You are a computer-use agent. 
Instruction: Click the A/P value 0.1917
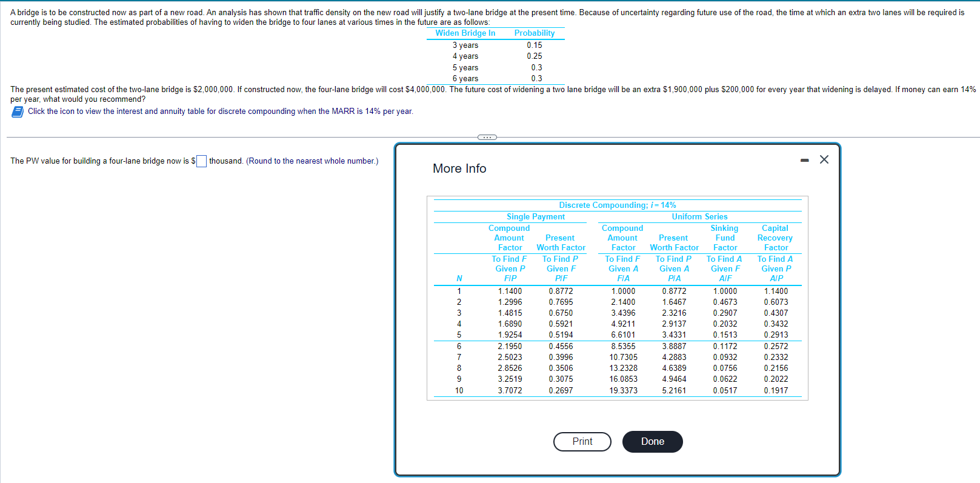776,391
